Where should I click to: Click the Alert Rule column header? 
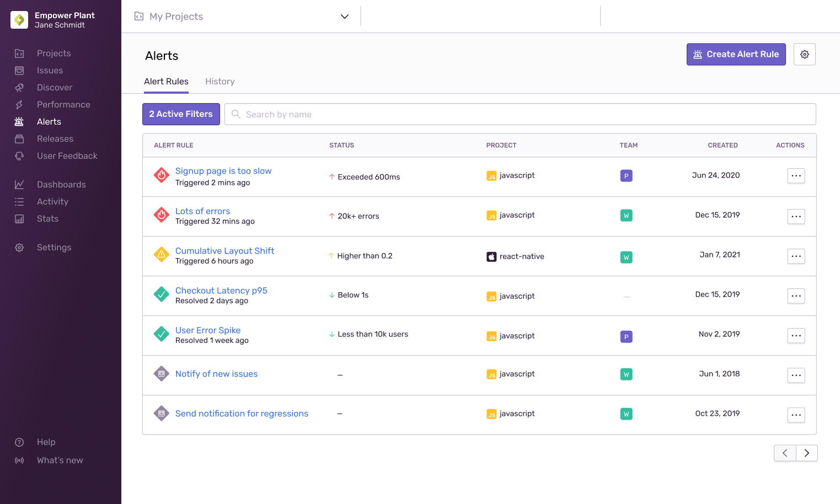[x=174, y=146]
